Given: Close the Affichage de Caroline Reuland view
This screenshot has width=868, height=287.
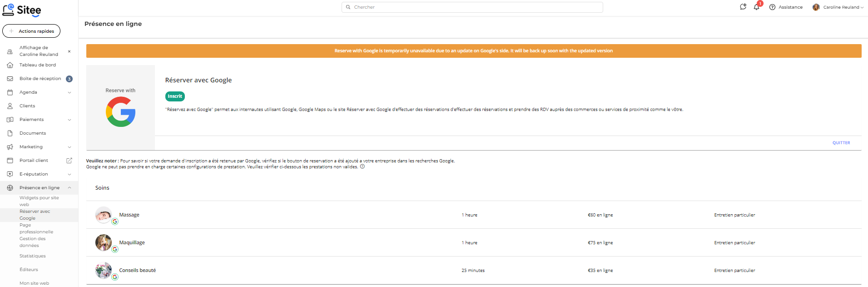Looking at the screenshot, I should (69, 51).
